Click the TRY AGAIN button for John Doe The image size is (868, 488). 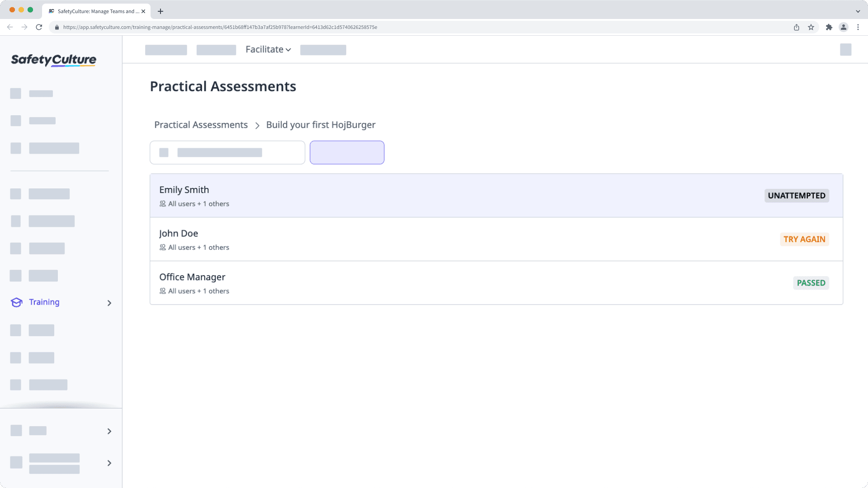click(x=804, y=239)
